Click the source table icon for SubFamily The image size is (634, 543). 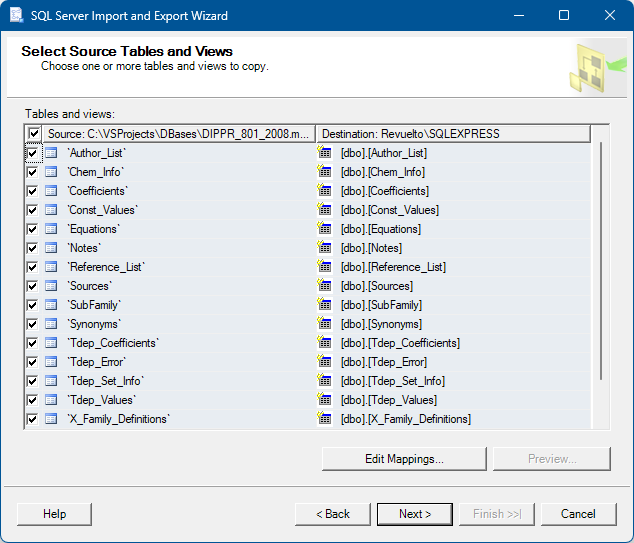click(x=51, y=305)
